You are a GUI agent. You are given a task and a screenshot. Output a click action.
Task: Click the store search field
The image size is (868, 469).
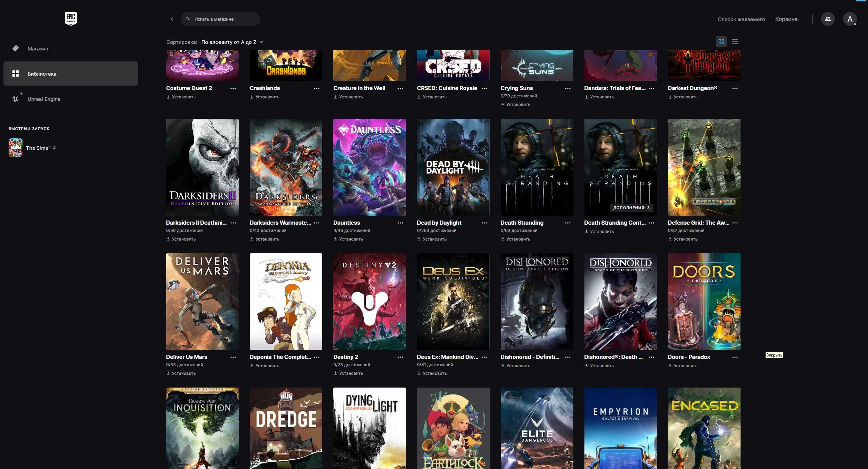coord(220,19)
